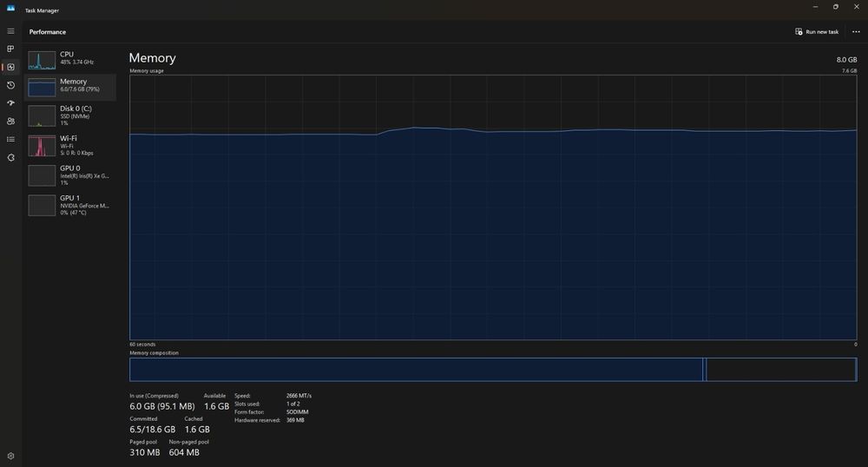Click the Paged pool 310 MB value
Viewport: 868px width, 467px height.
(x=144, y=452)
